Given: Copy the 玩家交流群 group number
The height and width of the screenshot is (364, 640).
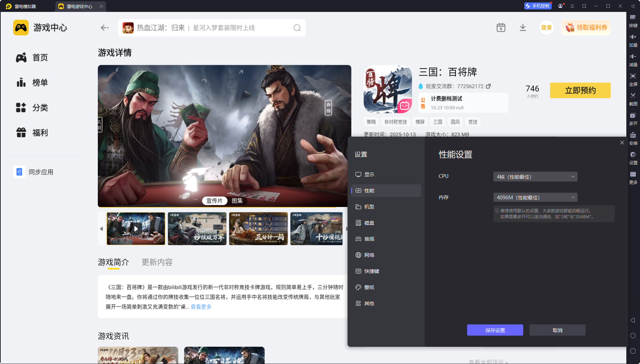Looking at the screenshot, I should click(489, 86).
